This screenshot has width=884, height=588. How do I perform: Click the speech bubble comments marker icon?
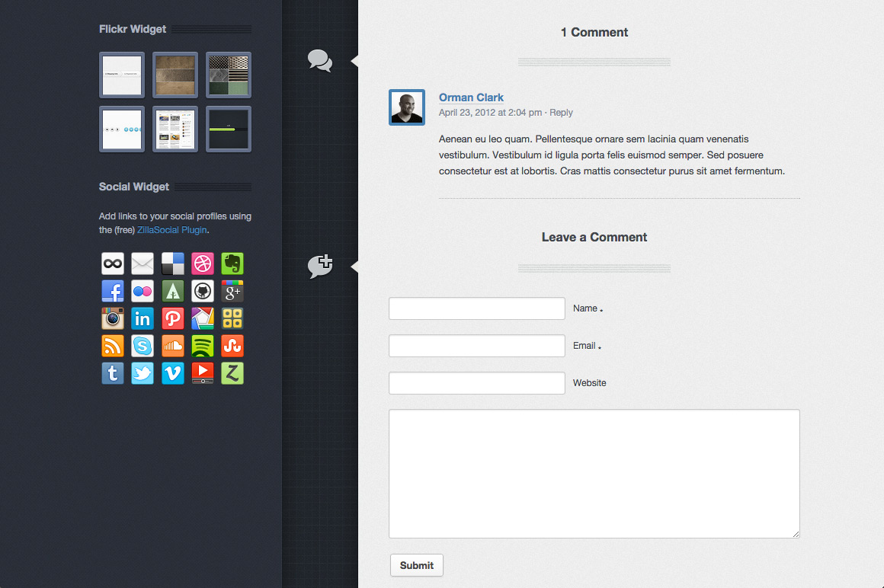point(319,61)
